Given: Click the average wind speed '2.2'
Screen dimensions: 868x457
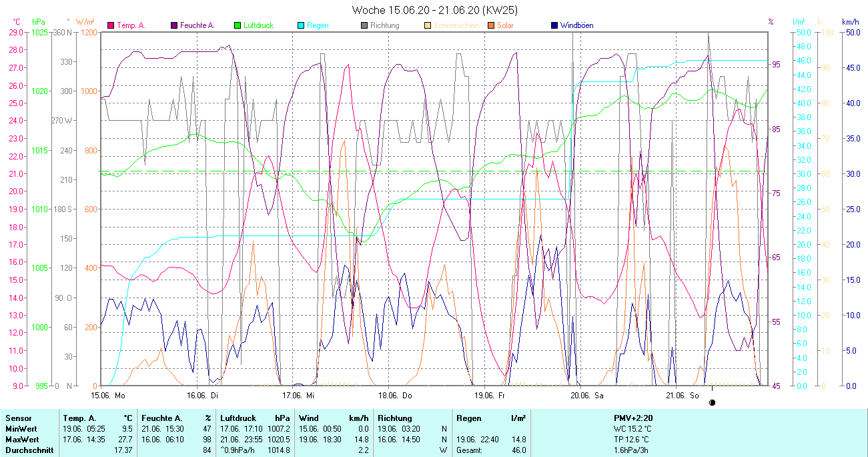Looking at the screenshot, I should [365, 450].
